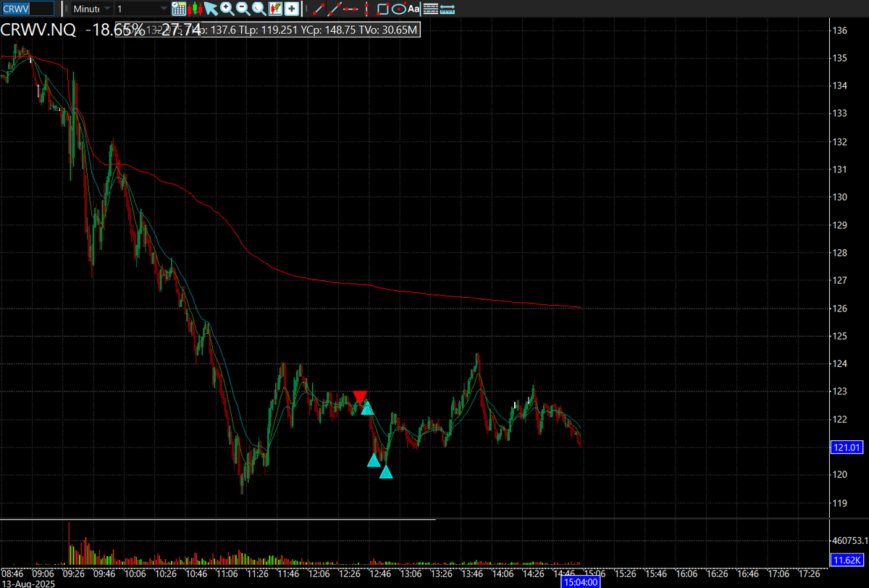Viewport: 869px width, 588px height.
Task: Click the plain magnifier zoom reset icon
Action: pos(259,9)
